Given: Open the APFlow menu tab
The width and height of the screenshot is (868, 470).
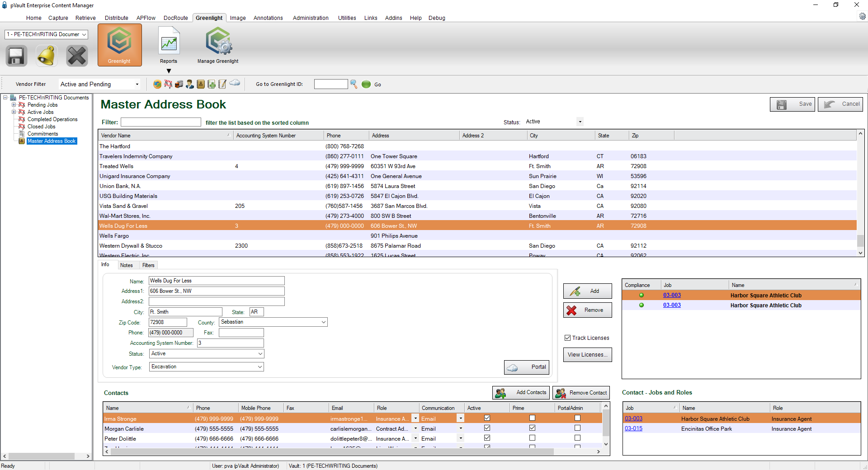Looking at the screenshot, I should pos(146,18).
